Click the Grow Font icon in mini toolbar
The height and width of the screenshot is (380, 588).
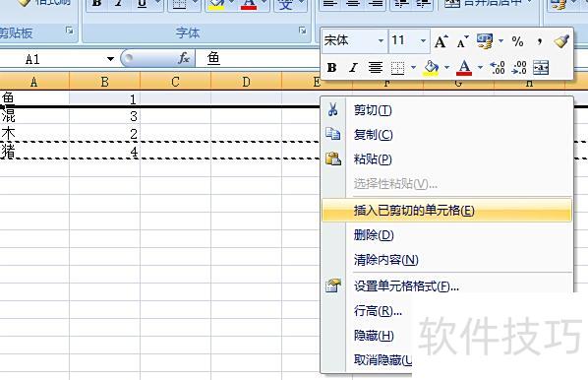(x=441, y=41)
